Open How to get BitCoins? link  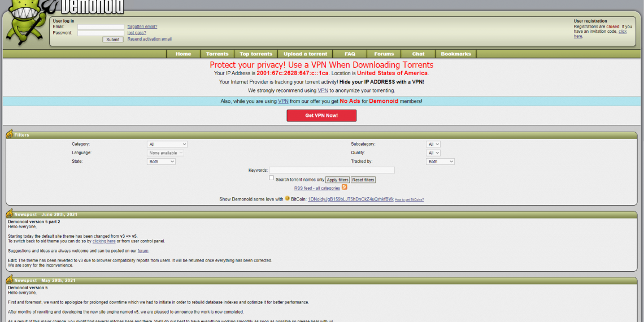[x=410, y=199]
